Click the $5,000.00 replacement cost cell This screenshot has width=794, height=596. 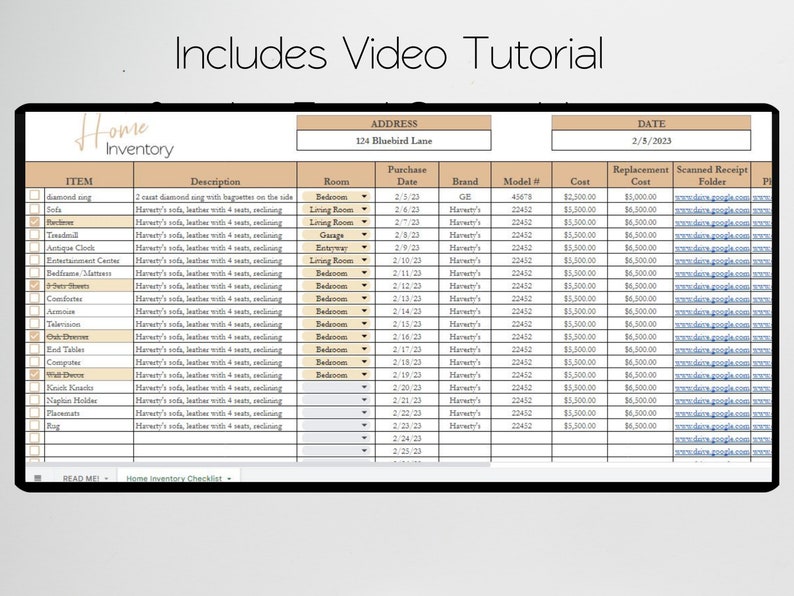pos(641,196)
